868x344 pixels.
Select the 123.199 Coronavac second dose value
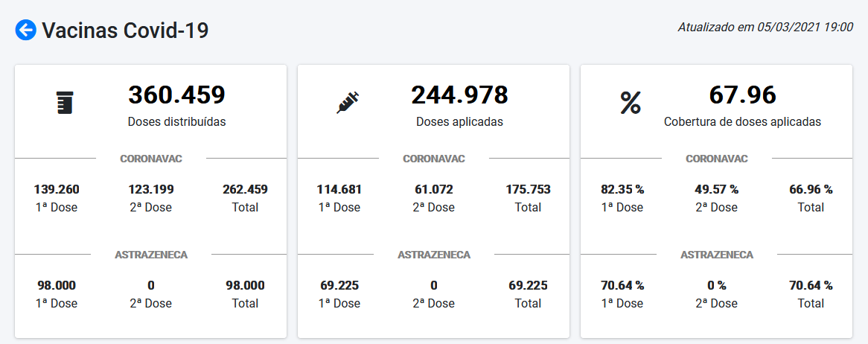151,189
